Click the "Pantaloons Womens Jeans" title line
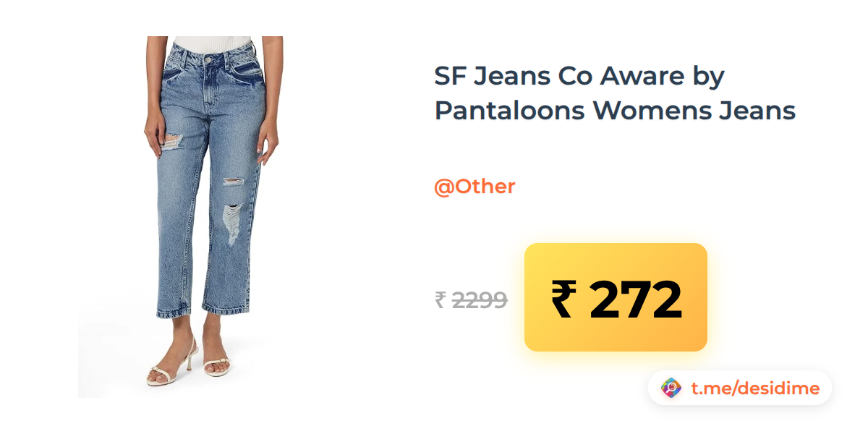This screenshot has width=868, height=434. (615, 111)
